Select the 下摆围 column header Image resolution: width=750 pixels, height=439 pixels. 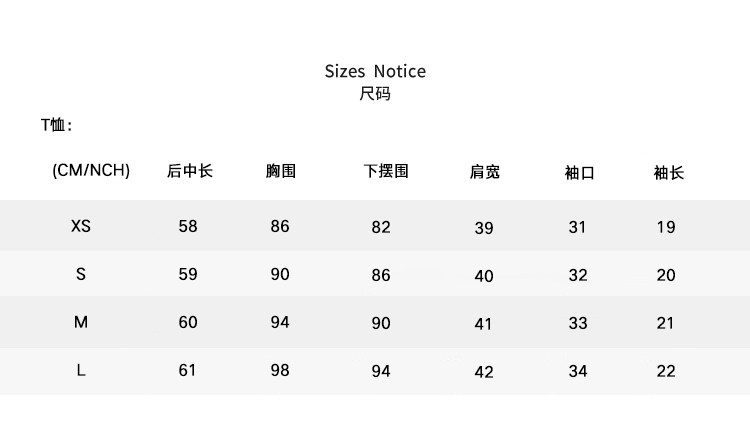[x=385, y=171]
